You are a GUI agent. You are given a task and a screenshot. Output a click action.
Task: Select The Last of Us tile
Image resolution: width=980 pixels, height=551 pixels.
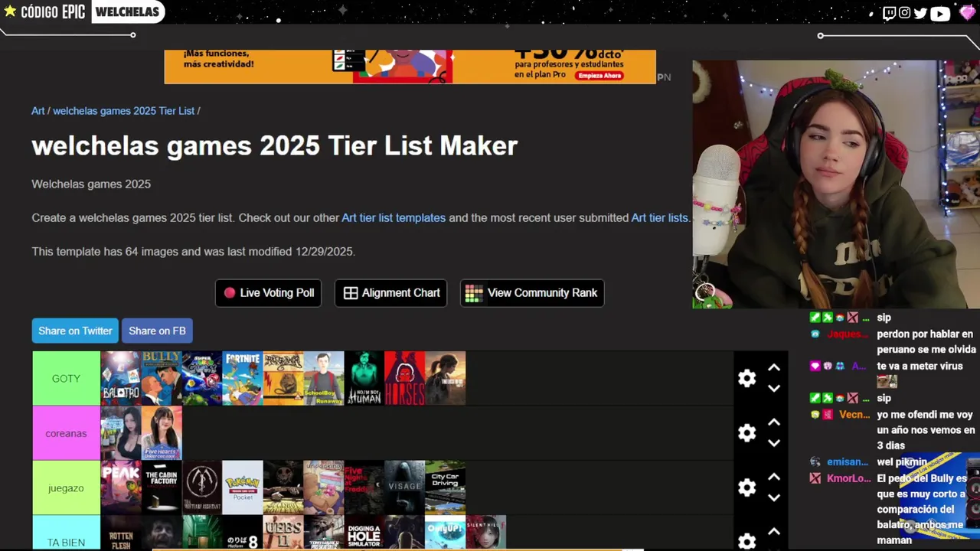445,378
